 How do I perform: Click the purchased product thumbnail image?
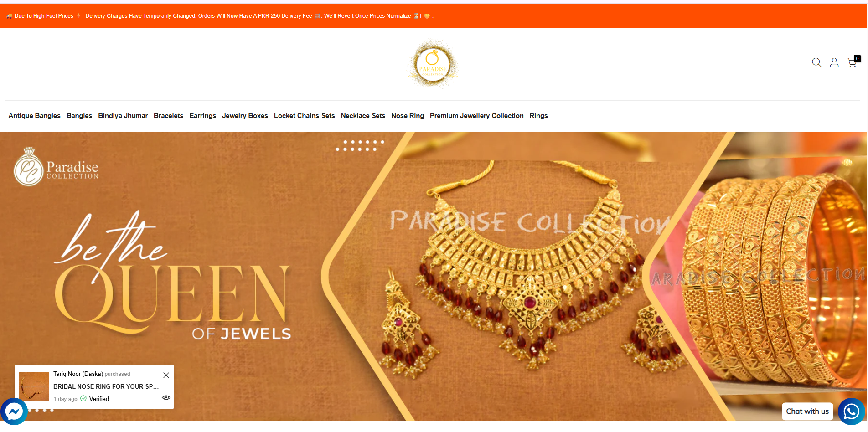point(34,386)
